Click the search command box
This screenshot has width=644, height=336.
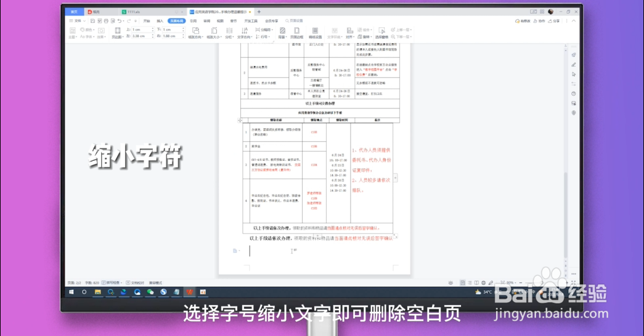point(295,21)
